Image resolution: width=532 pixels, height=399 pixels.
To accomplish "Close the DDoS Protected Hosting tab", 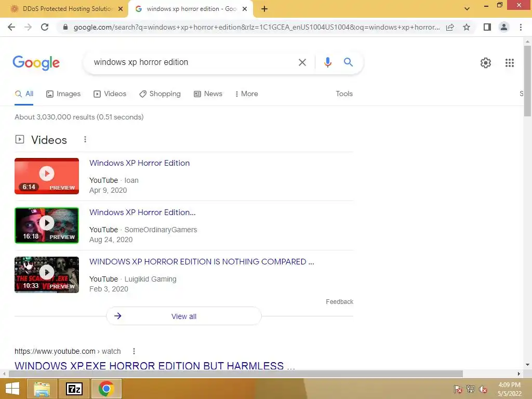I will tap(121, 9).
